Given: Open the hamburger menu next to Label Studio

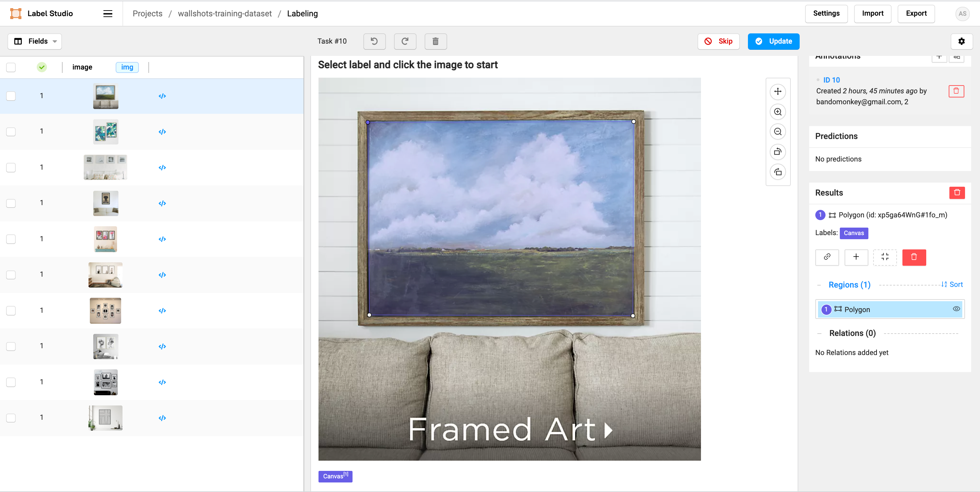Looking at the screenshot, I should (x=108, y=14).
